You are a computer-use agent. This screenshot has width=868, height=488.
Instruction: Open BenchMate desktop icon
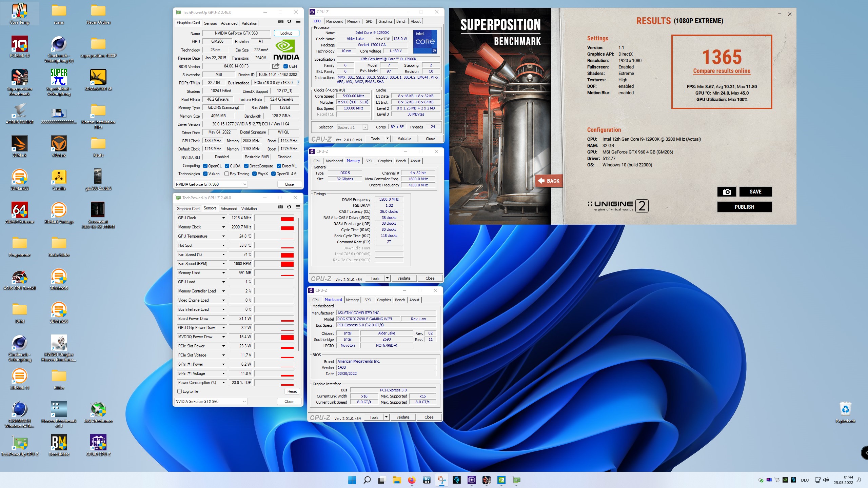pyautogui.click(x=59, y=446)
